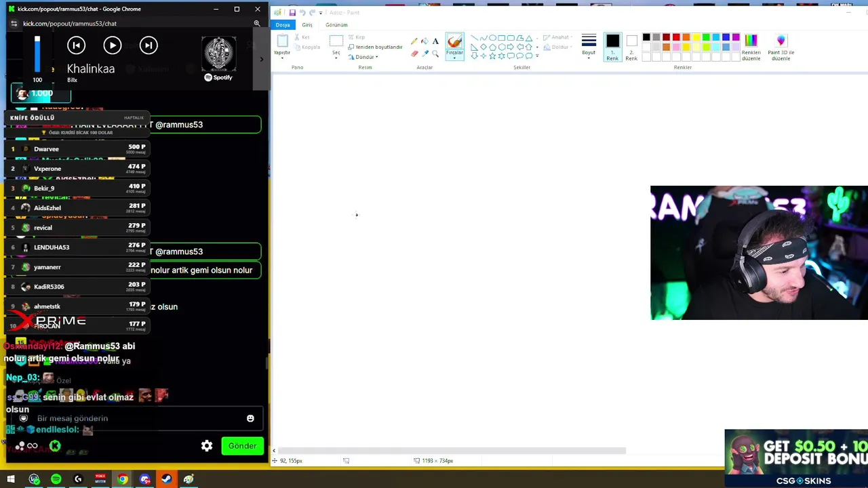868x488 pixels.
Task: Click the Spotify logo link in music widget
Action: click(218, 77)
